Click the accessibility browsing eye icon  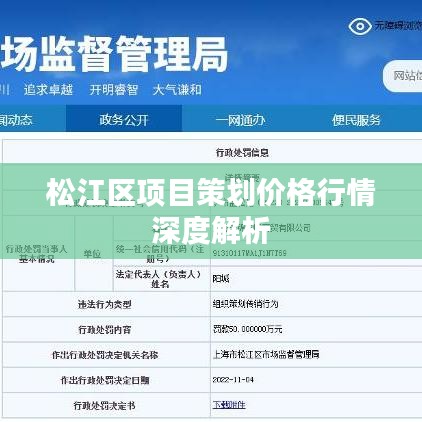pyautogui.click(x=360, y=26)
